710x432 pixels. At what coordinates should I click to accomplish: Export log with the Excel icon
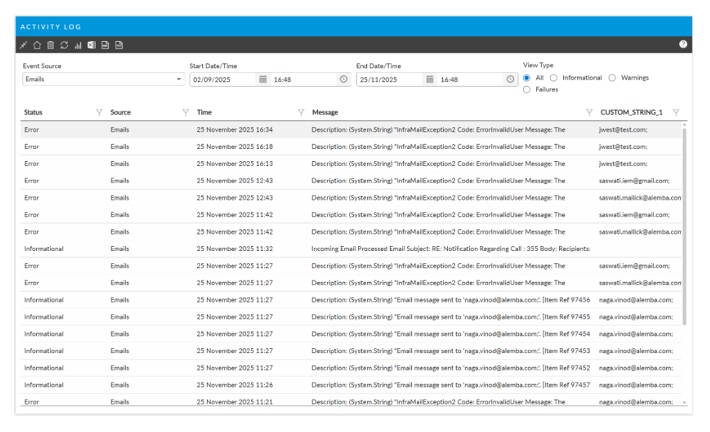[x=89, y=46]
